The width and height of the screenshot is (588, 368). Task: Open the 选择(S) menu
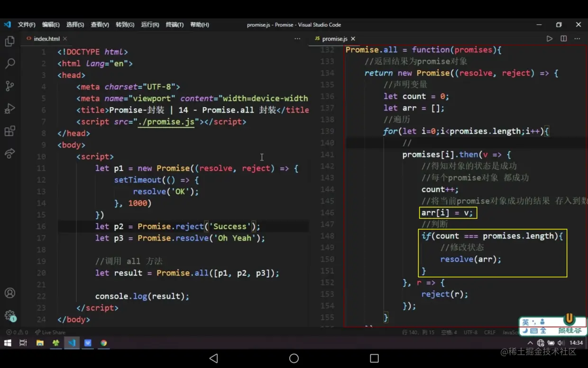click(75, 25)
